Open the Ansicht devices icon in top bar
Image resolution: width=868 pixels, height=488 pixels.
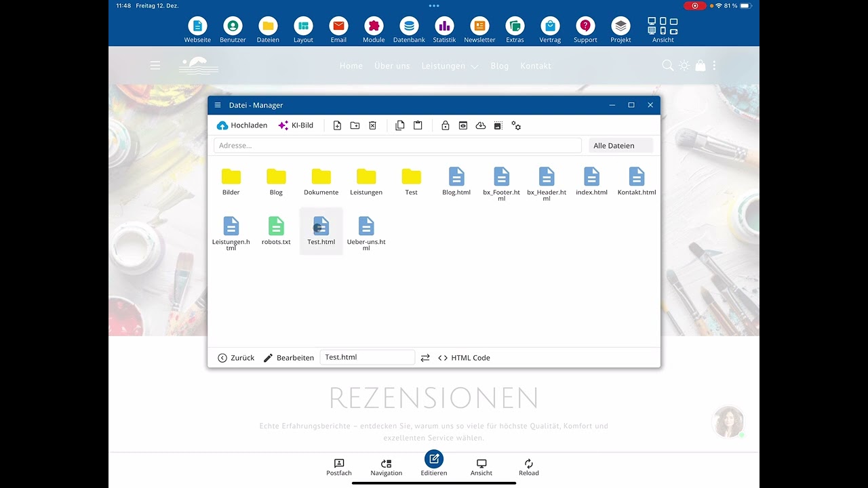coord(663,30)
